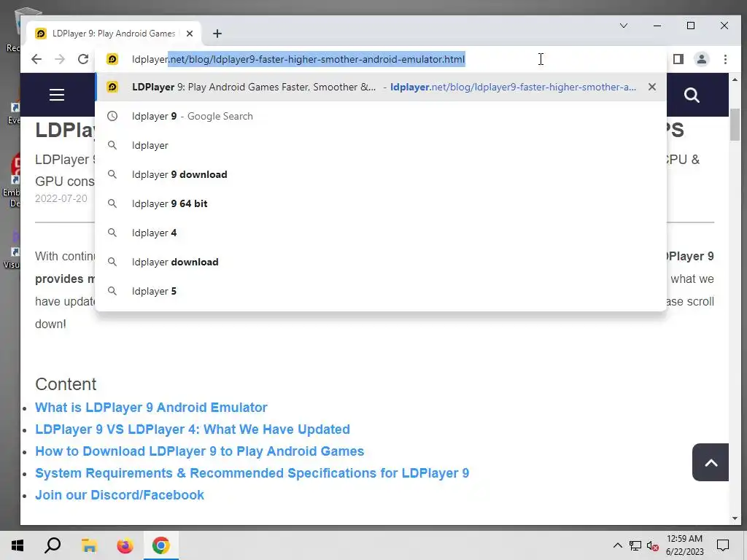The image size is (747, 560).
Task: Reload the current page
Action: [83, 59]
